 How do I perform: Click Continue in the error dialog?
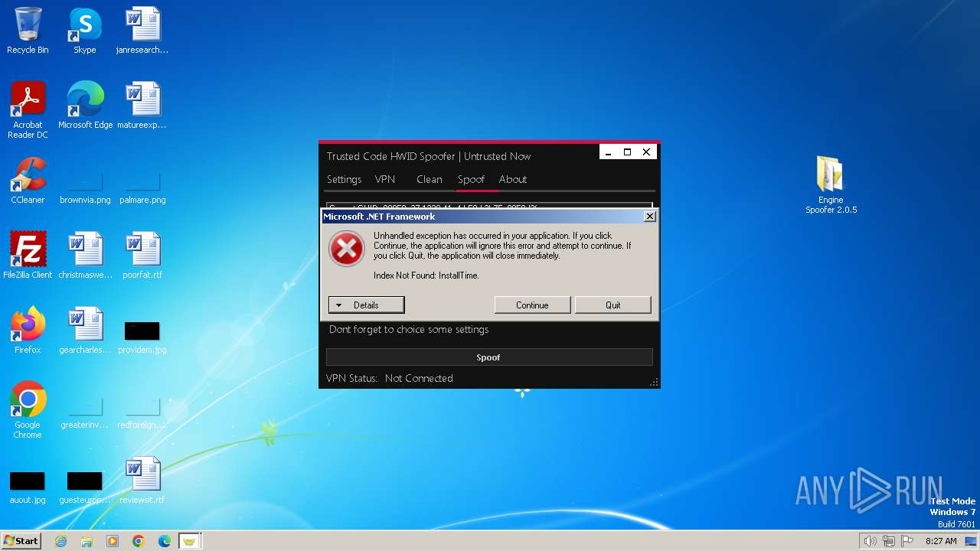(x=532, y=305)
